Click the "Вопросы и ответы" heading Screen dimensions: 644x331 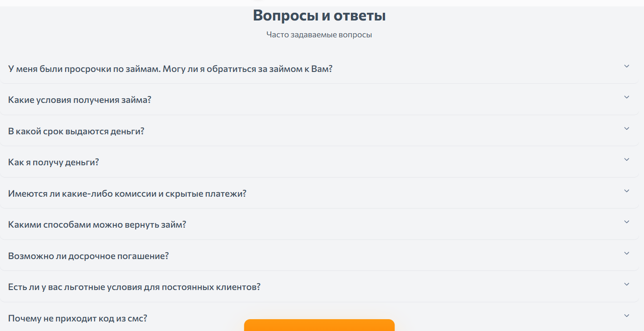(x=319, y=15)
